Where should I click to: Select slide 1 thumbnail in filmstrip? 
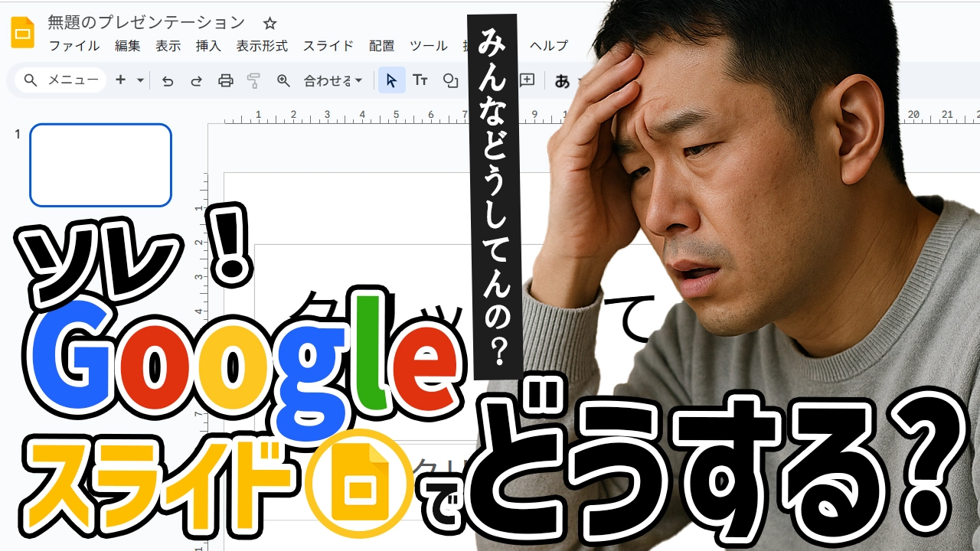point(100,165)
